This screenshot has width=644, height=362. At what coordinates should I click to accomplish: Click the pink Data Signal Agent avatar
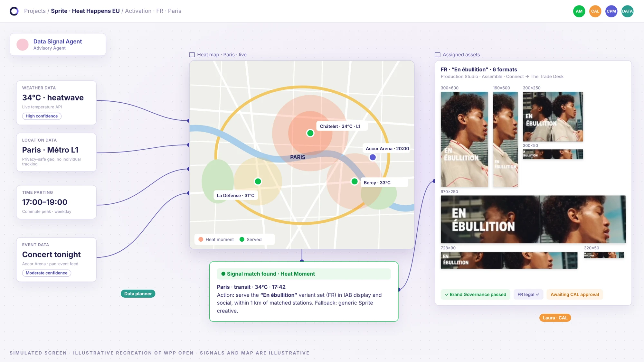[23, 44]
